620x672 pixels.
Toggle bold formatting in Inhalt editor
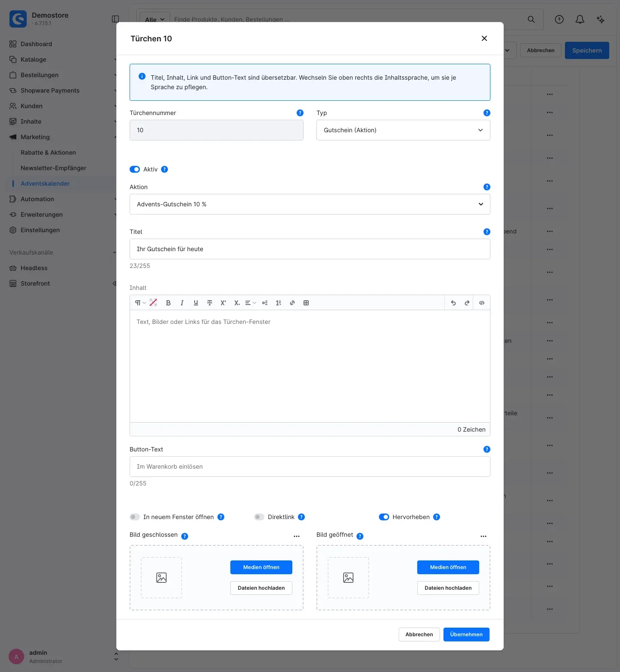pos(168,303)
